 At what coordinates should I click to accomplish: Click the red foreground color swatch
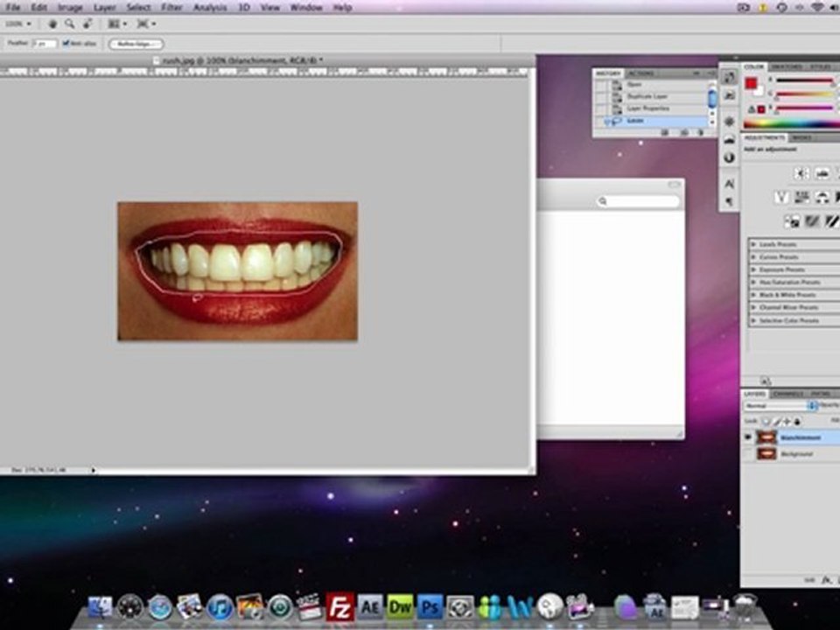(751, 83)
